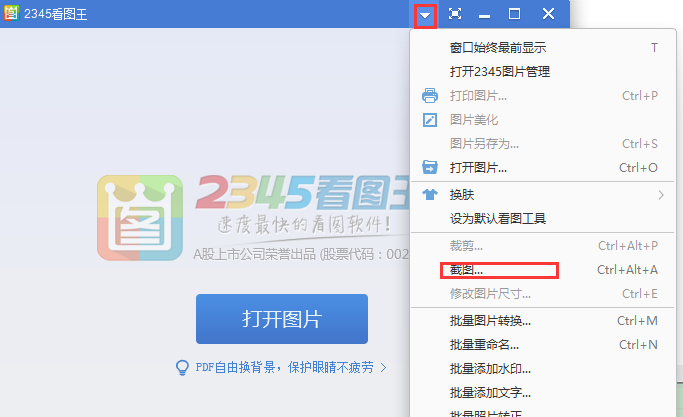Click the Ctrl+N shortcut text
Viewport: 683px width, 417px height.
[x=638, y=345]
